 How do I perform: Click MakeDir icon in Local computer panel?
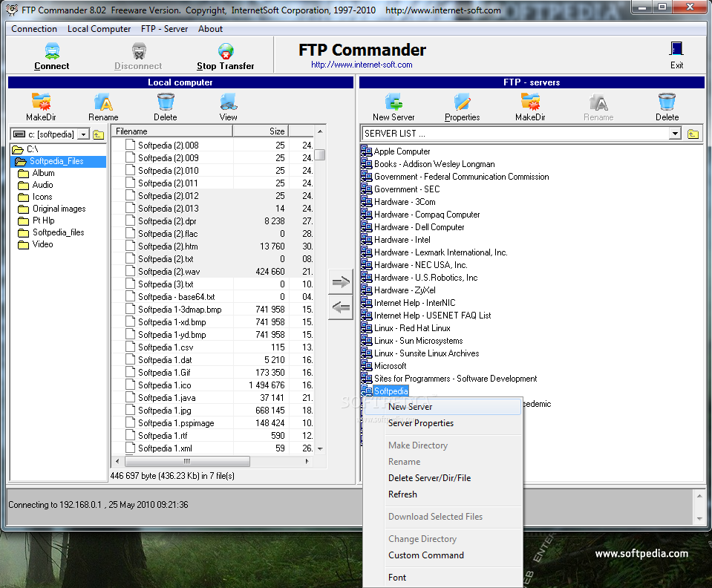(42, 102)
